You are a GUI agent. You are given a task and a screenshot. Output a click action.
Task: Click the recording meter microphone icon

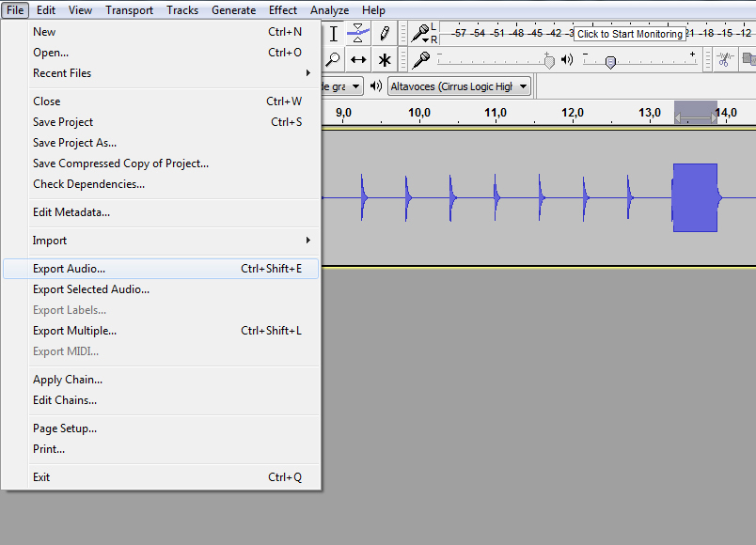[419, 33]
